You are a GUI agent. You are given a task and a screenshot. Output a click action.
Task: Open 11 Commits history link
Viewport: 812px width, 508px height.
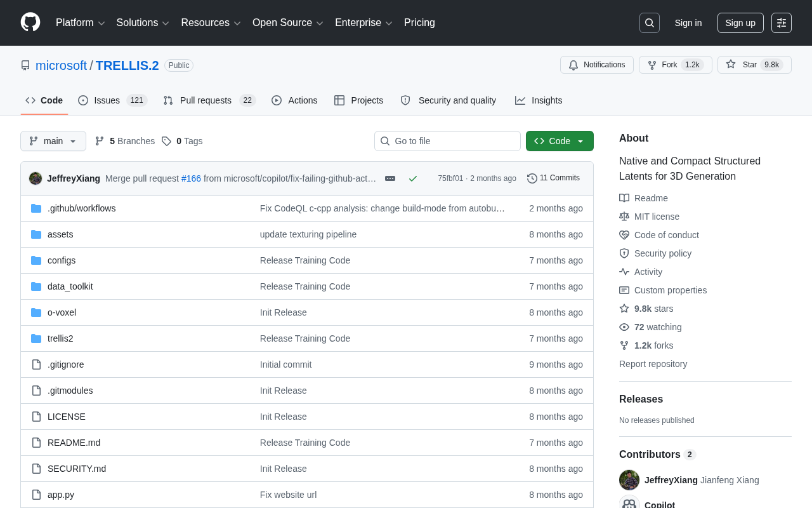(x=553, y=178)
